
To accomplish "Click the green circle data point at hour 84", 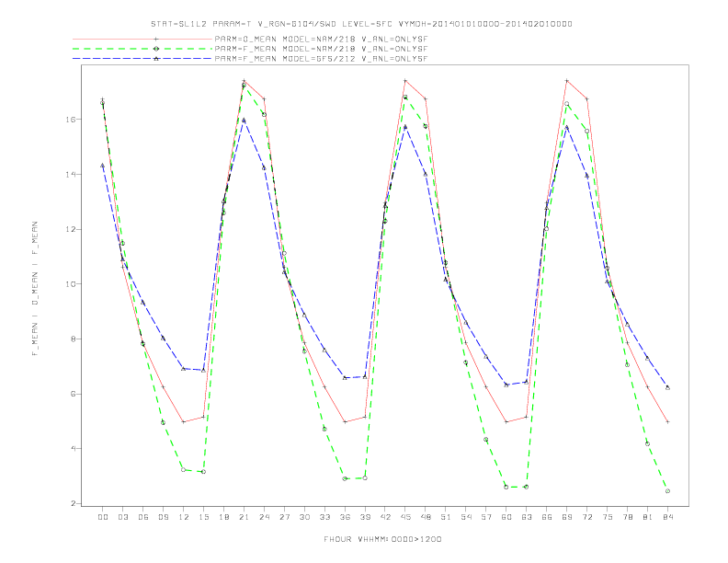I will [667, 491].
